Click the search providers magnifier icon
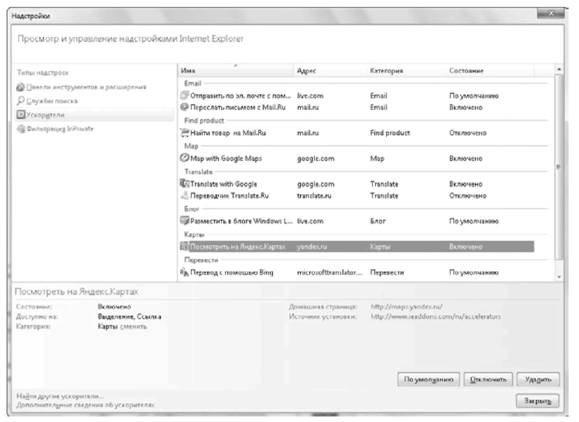The image size is (579, 422). [21, 101]
